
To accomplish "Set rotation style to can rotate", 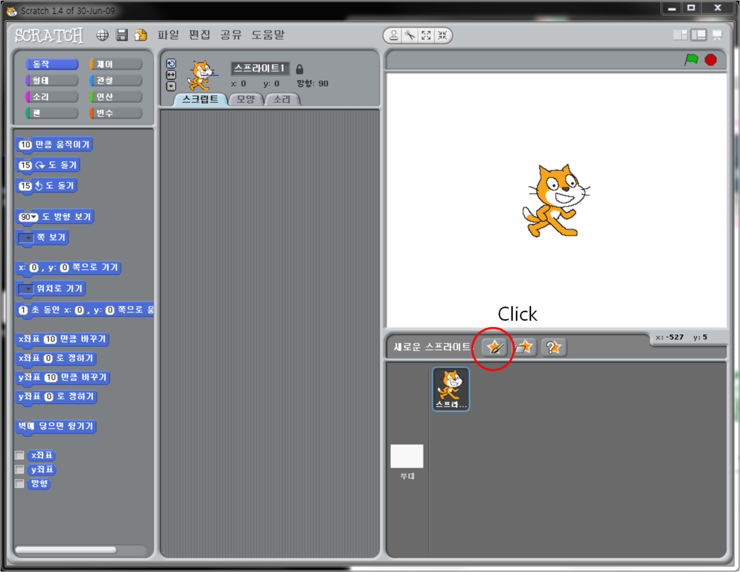I will pyautogui.click(x=171, y=64).
